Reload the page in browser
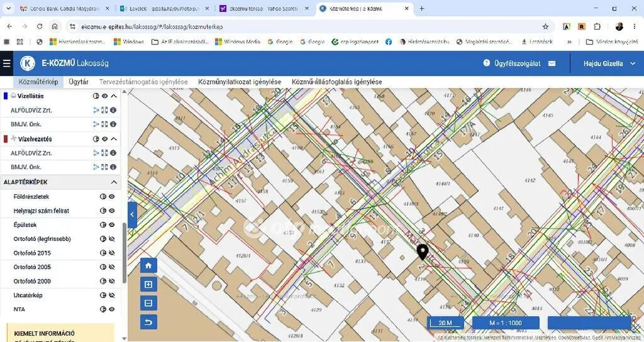Image resolution: width=644 pixels, height=342 pixels. (40, 26)
